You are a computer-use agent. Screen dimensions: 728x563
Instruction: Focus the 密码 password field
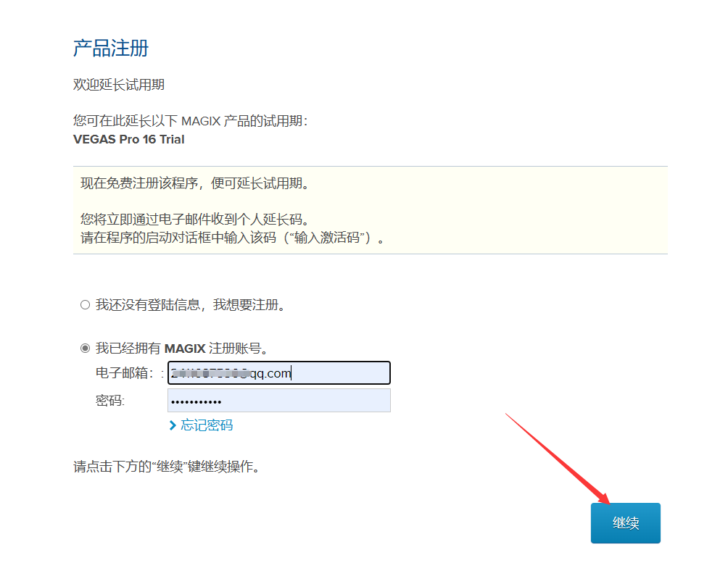coord(279,401)
